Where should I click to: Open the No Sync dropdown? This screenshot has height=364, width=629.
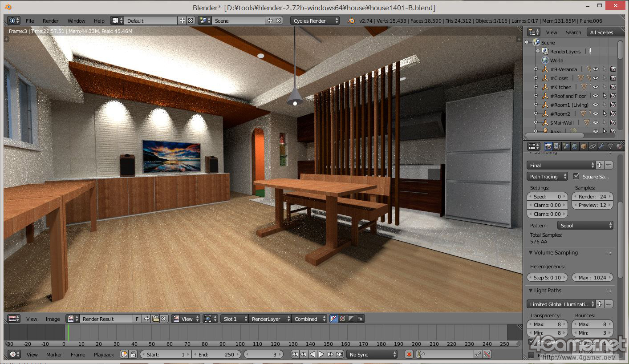point(372,354)
